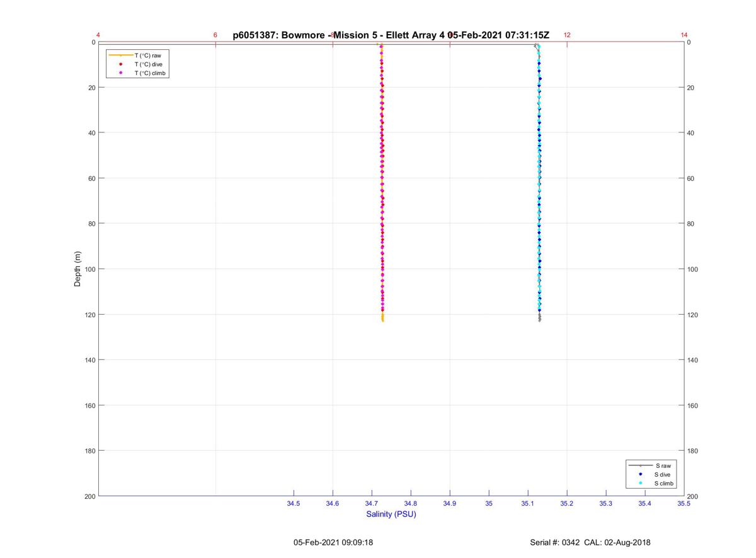The height and width of the screenshot is (558, 756).
Task: Click depth tick 200 on left axis
Action: coord(89,496)
